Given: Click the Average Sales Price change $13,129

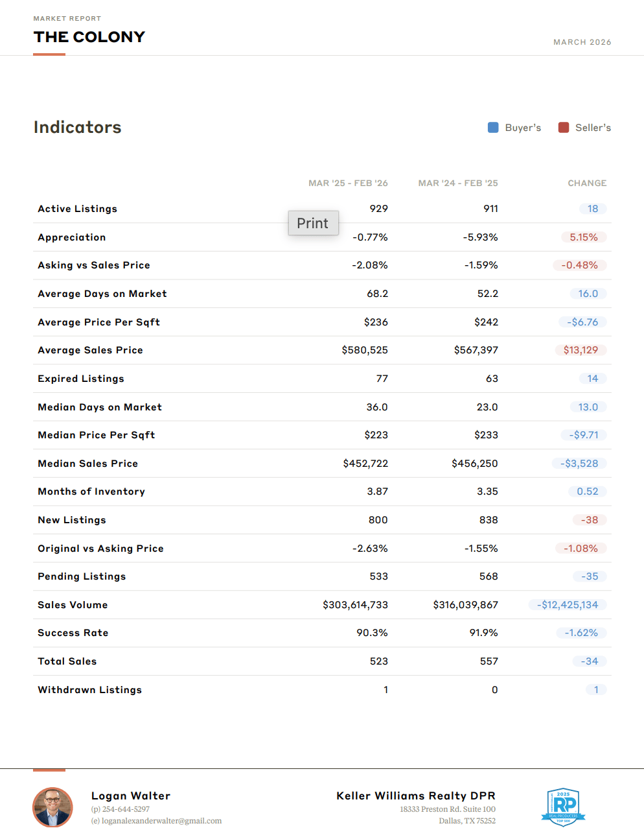Looking at the screenshot, I should (x=581, y=350).
